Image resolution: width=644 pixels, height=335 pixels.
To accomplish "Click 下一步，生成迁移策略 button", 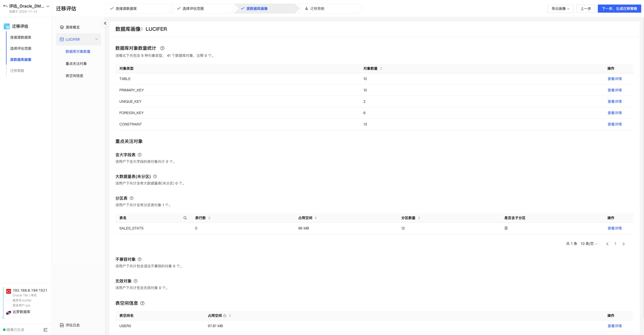I will click(x=619, y=9).
